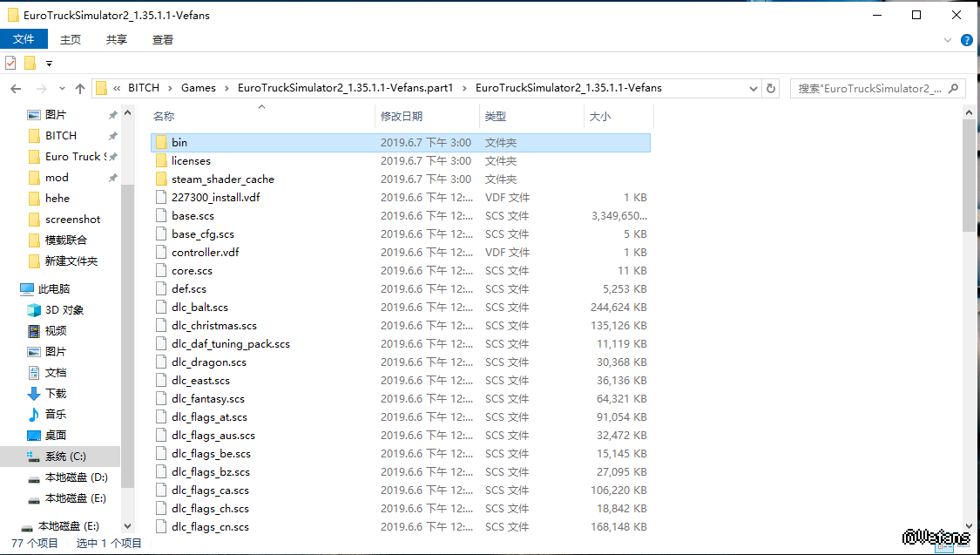Click the 视频 (Videos) library in the sidebar
Image resolution: width=980 pixels, height=555 pixels.
(56, 330)
